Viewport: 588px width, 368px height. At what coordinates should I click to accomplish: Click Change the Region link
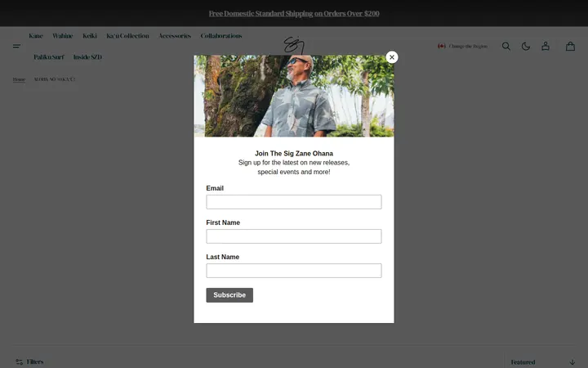coord(468,46)
